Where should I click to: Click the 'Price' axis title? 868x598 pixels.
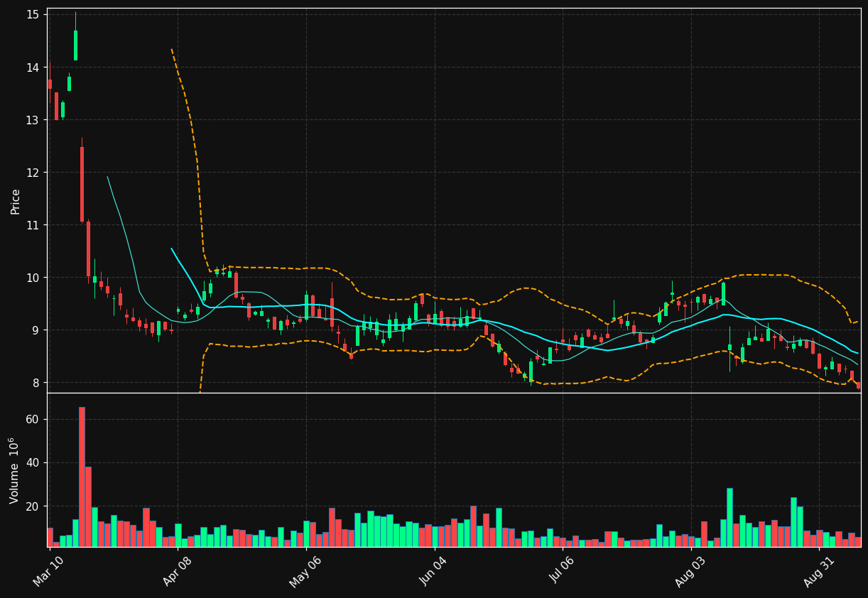click(x=16, y=201)
